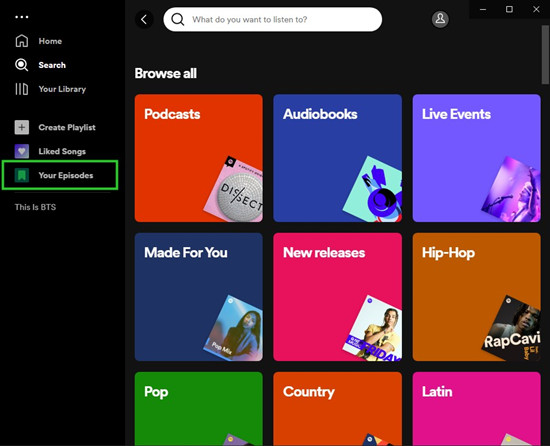Click the Your Library icon
The image size is (550, 446).
[22, 89]
